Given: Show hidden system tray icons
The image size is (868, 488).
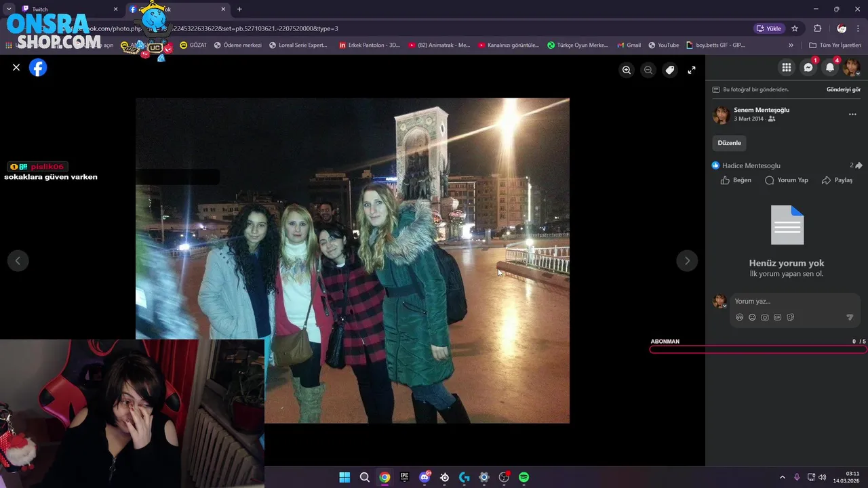Looking at the screenshot, I should pos(782,477).
